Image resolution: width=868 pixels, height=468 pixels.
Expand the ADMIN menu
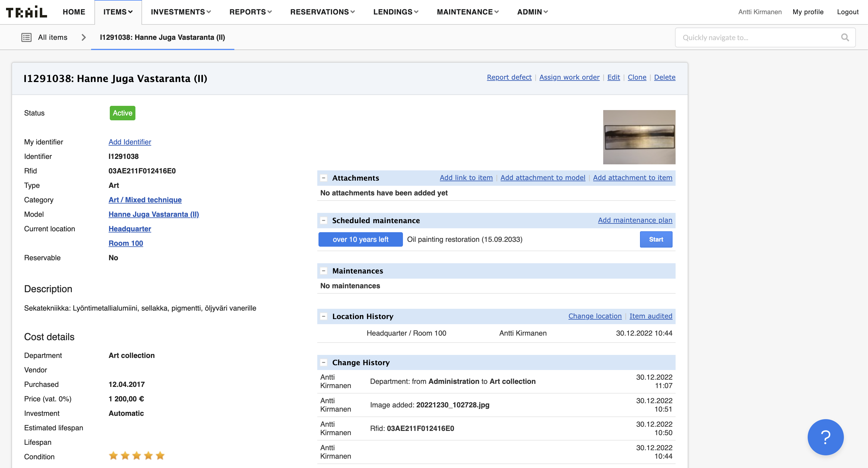(532, 12)
